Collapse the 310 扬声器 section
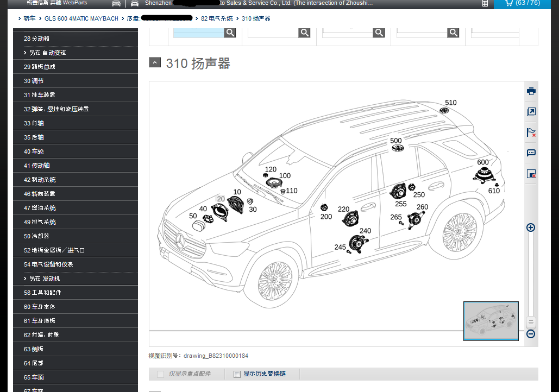559x392 pixels. coord(155,62)
